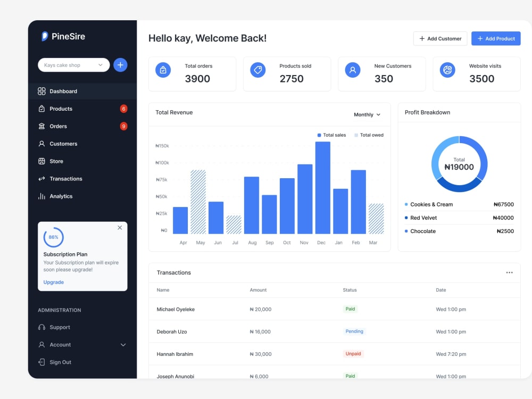
Task: Click the PineSire logo icon
Action: (x=45, y=36)
